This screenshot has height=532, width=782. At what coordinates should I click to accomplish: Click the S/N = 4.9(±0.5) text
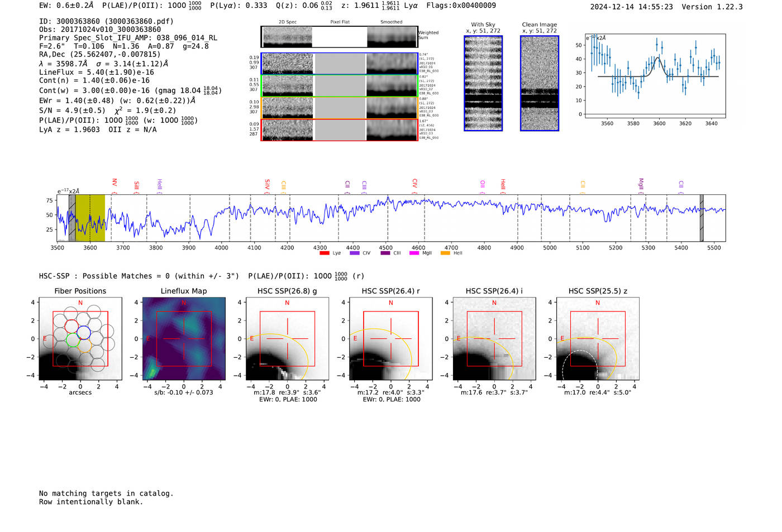72,111
